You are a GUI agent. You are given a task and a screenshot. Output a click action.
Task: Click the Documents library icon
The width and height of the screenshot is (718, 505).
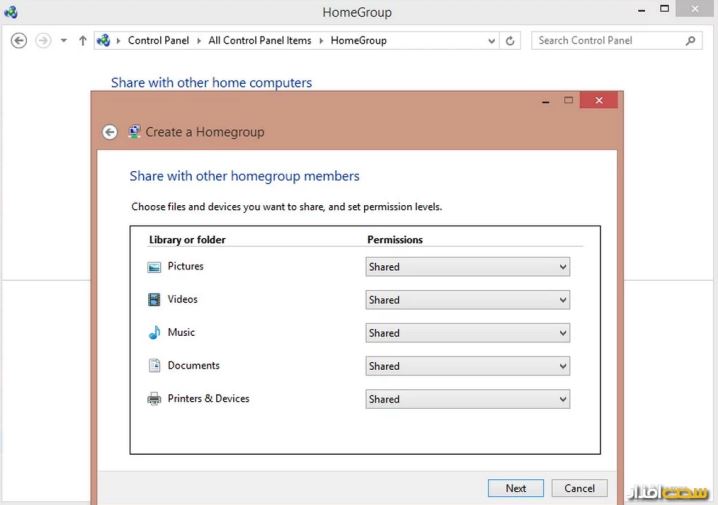[x=154, y=366]
